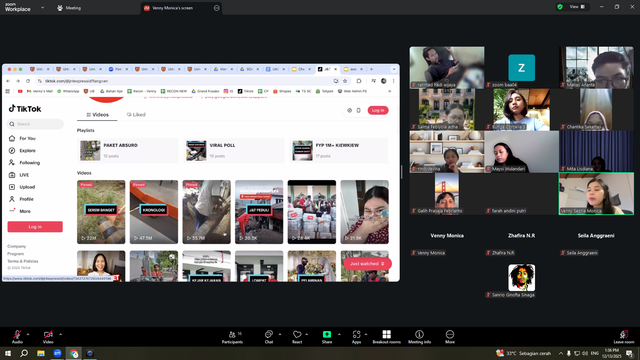Play pinned video labeled KRONOLOGI

154,212
